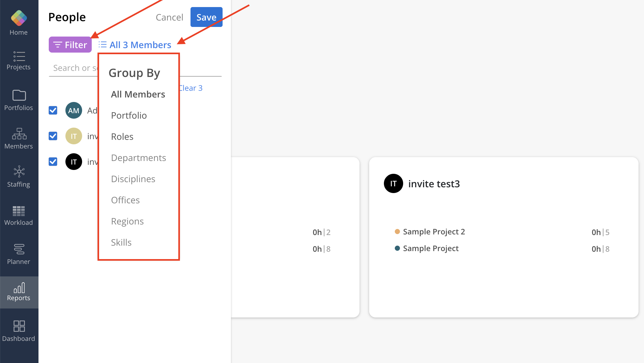Select All Members in Group By menu

click(x=138, y=94)
